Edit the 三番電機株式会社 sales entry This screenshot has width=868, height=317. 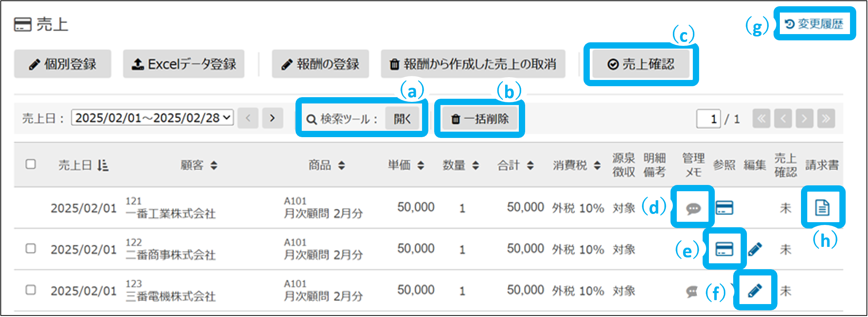tap(755, 290)
